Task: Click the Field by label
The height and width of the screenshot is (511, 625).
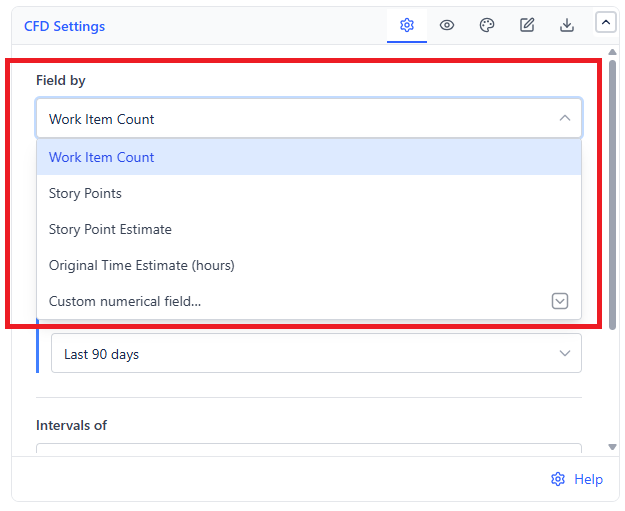Action: [x=61, y=81]
